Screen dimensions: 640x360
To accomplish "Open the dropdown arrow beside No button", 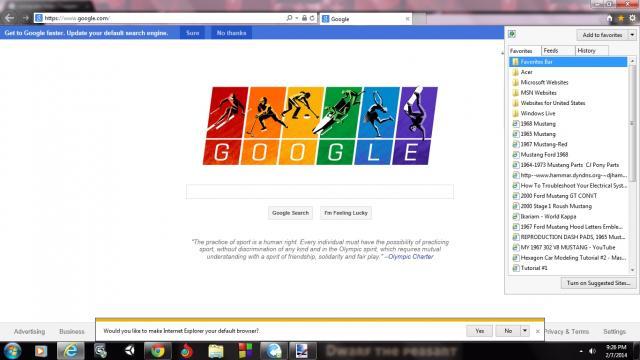I will (525, 331).
